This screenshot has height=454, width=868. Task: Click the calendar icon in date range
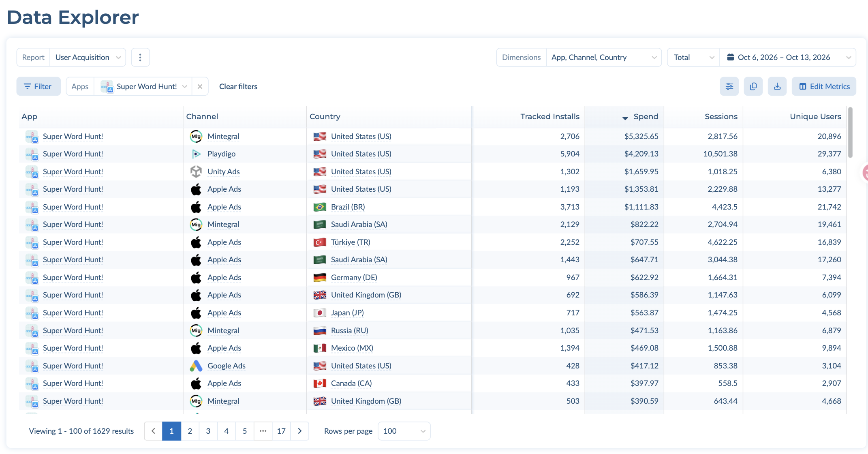[x=731, y=57]
